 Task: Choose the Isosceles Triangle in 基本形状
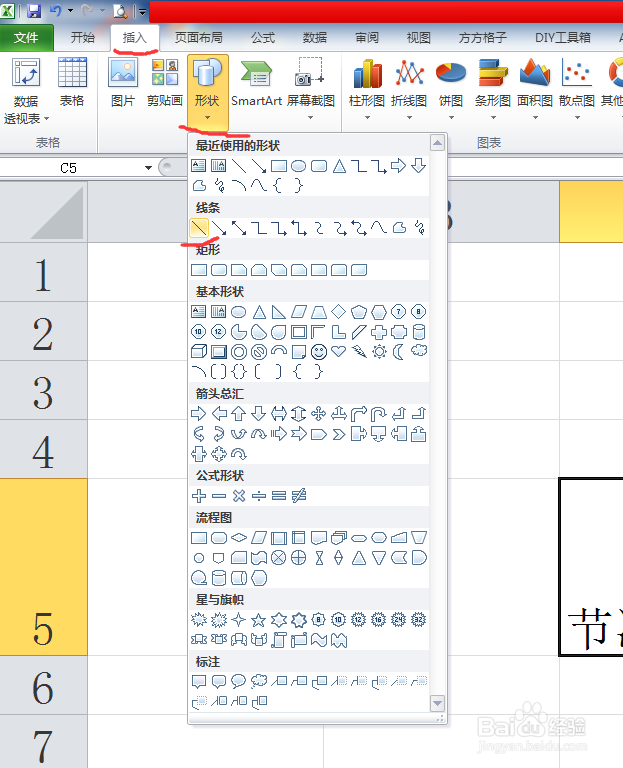point(259,312)
